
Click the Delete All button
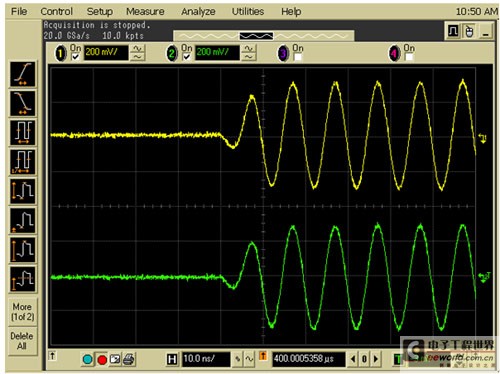pyautogui.click(x=22, y=341)
